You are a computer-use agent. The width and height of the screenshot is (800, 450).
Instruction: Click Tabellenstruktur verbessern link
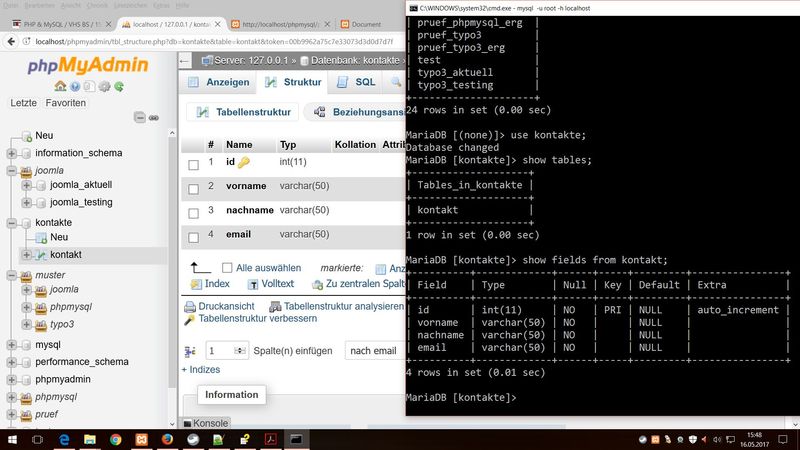[x=258, y=318]
